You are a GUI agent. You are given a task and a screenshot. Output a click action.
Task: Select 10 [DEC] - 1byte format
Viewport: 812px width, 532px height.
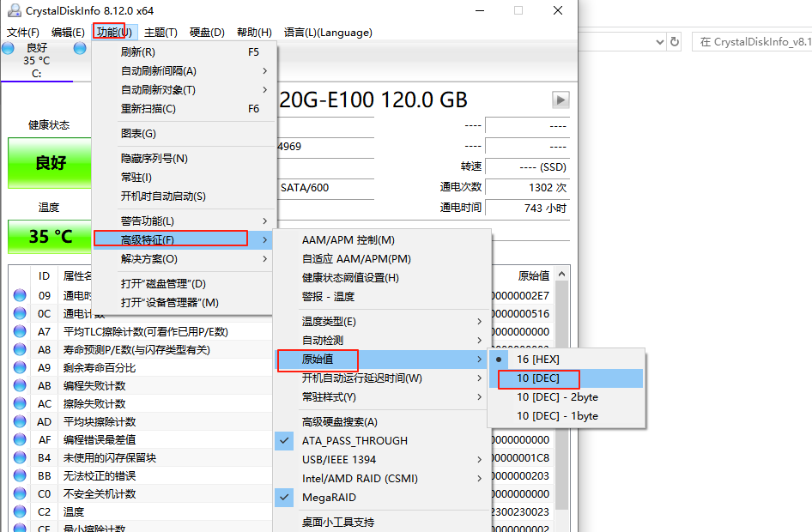[x=567, y=415]
